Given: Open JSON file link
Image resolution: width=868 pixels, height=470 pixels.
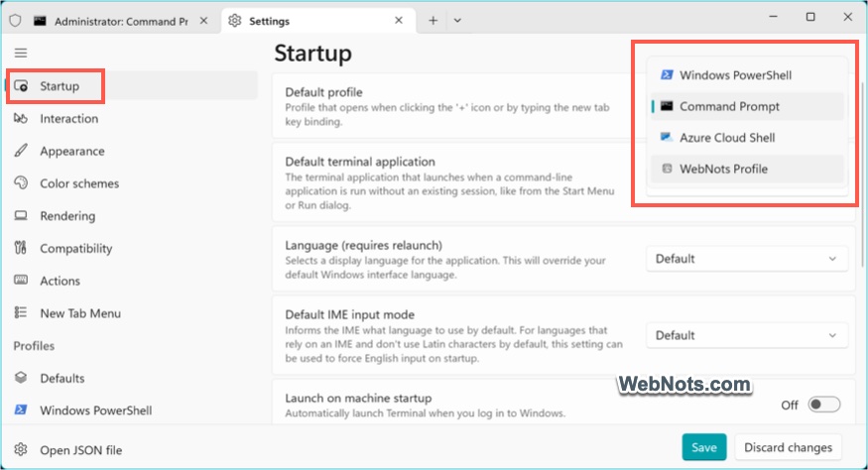Looking at the screenshot, I should tap(80, 450).
